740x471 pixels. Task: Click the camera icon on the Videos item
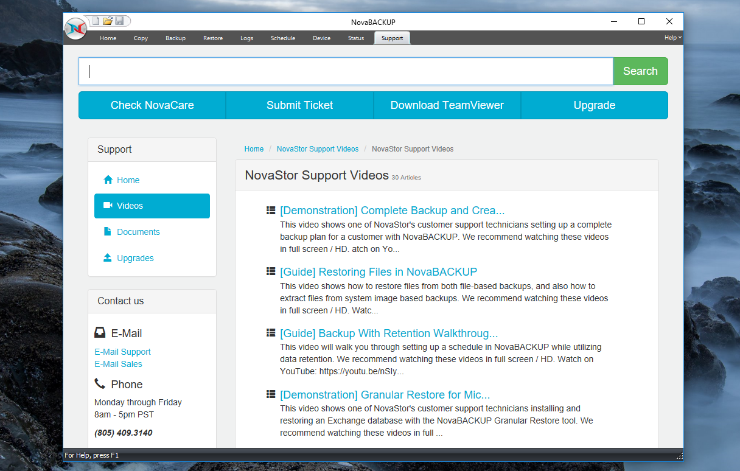(x=108, y=206)
